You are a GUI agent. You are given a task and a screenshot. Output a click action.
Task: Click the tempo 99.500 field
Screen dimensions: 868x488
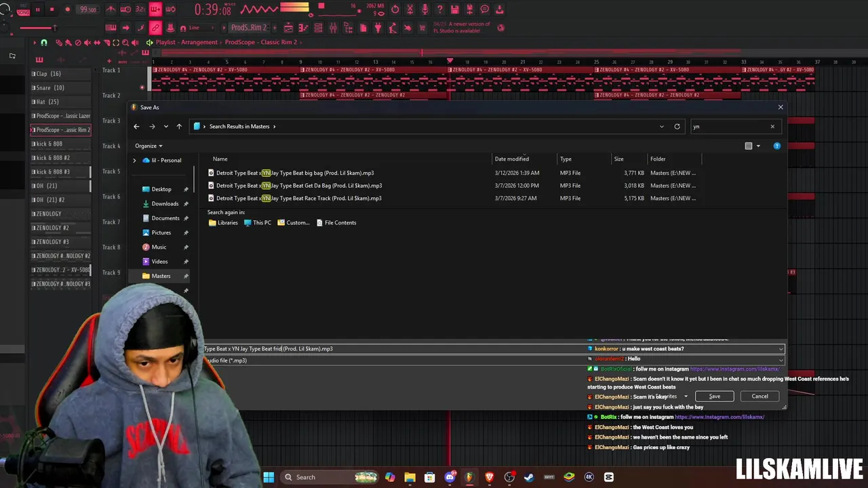pos(88,9)
